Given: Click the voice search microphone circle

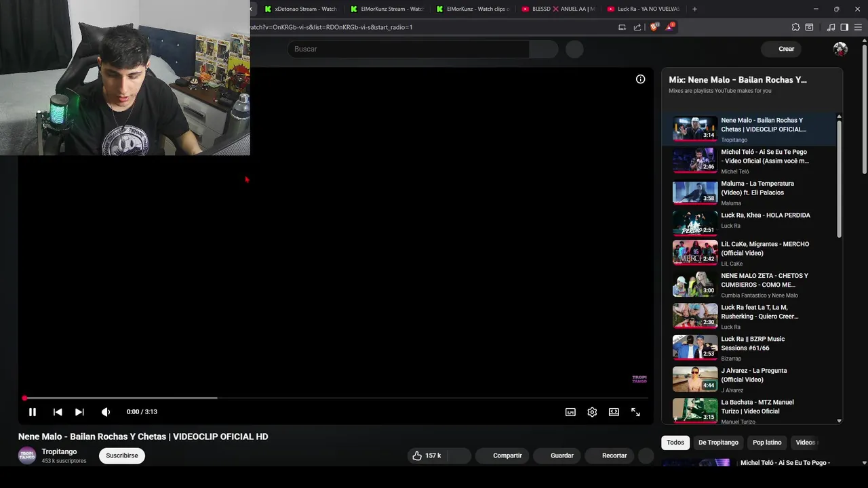Looking at the screenshot, I should [x=574, y=49].
